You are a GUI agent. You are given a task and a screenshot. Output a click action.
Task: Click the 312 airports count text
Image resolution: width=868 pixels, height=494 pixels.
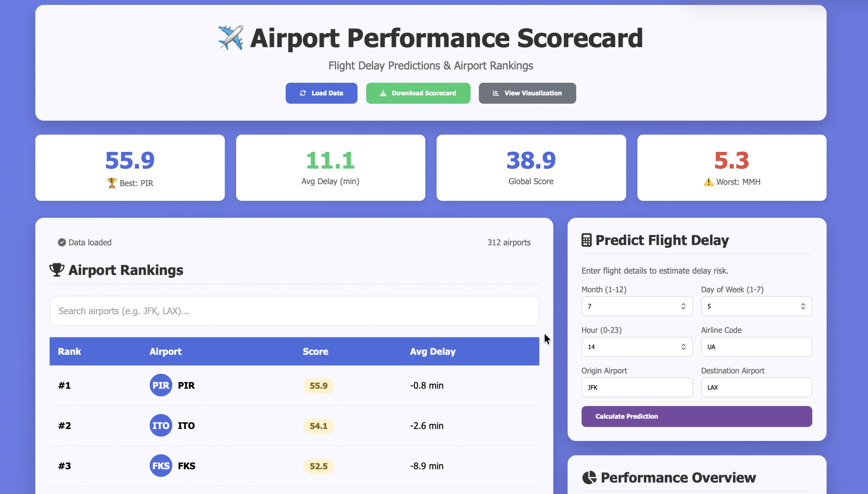point(509,243)
